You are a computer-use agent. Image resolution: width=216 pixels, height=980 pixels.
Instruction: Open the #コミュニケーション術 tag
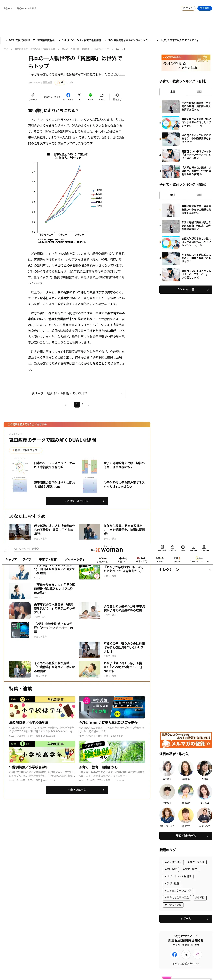[x=178, y=891]
